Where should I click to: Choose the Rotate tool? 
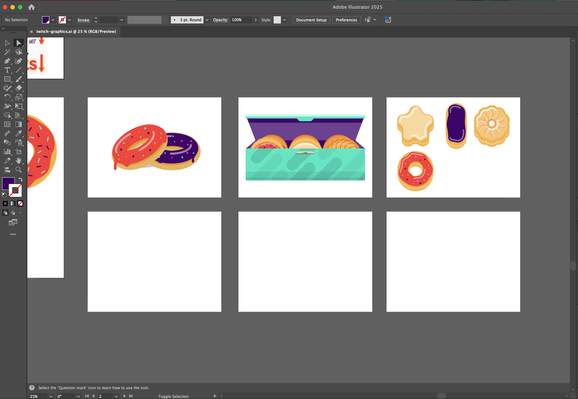click(7, 97)
